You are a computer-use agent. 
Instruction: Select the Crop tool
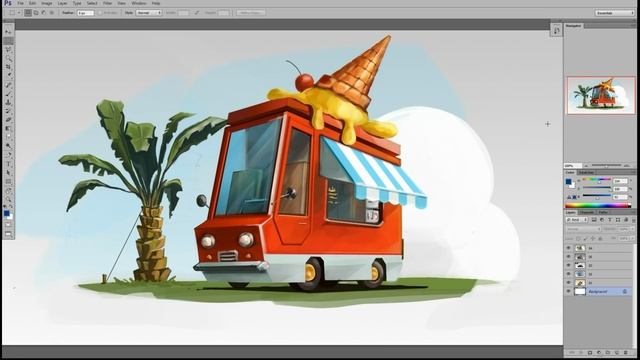coord(8,67)
